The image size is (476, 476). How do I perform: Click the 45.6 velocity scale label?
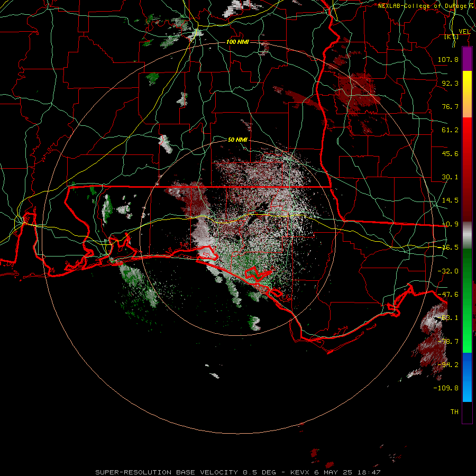(x=450, y=153)
